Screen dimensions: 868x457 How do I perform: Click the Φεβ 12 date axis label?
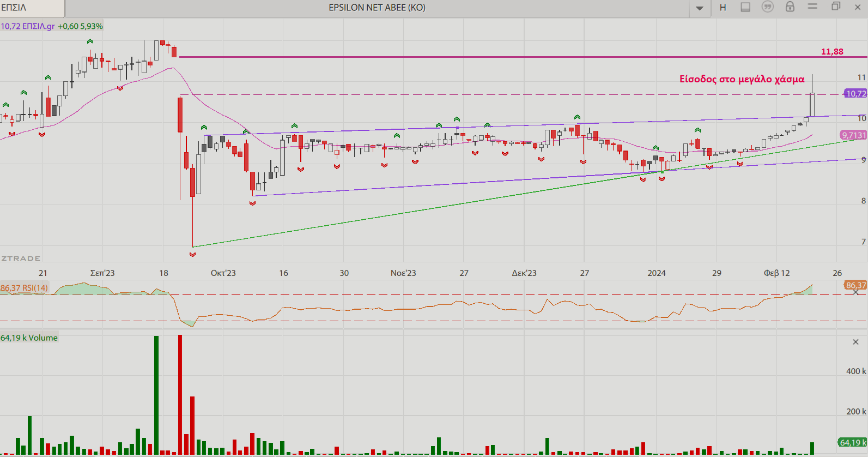tap(777, 273)
